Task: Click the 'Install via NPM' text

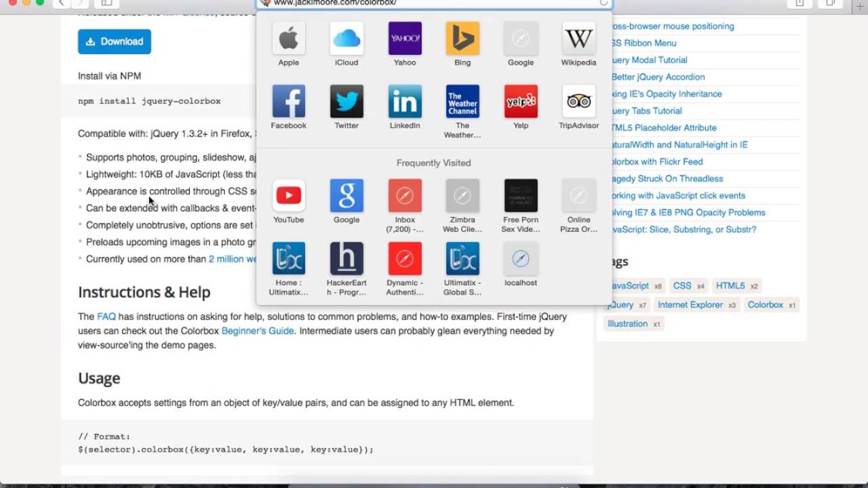Action: [x=110, y=76]
